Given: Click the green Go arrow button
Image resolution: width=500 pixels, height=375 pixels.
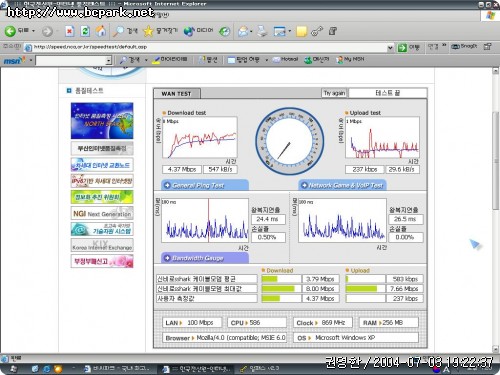Looking at the screenshot, I should click(x=402, y=48).
